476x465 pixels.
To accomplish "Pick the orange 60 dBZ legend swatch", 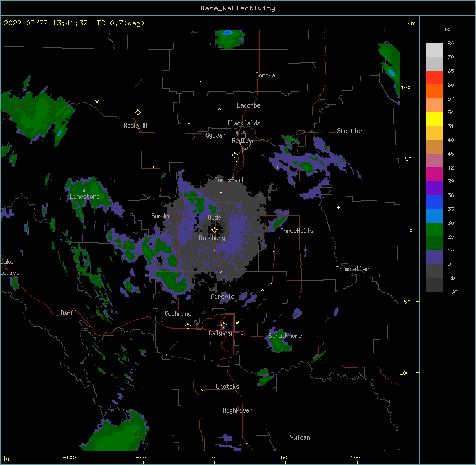I will pyautogui.click(x=434, y=91).
